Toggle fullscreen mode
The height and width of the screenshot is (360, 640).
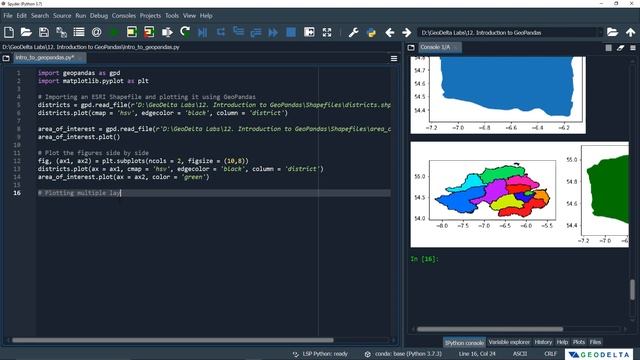click(x=327, y=32)
